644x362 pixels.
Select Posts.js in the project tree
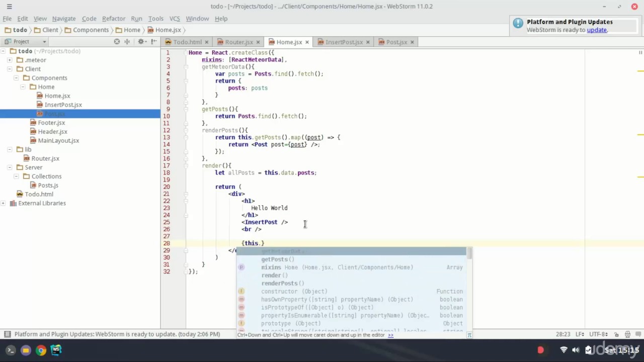(48, 186)
